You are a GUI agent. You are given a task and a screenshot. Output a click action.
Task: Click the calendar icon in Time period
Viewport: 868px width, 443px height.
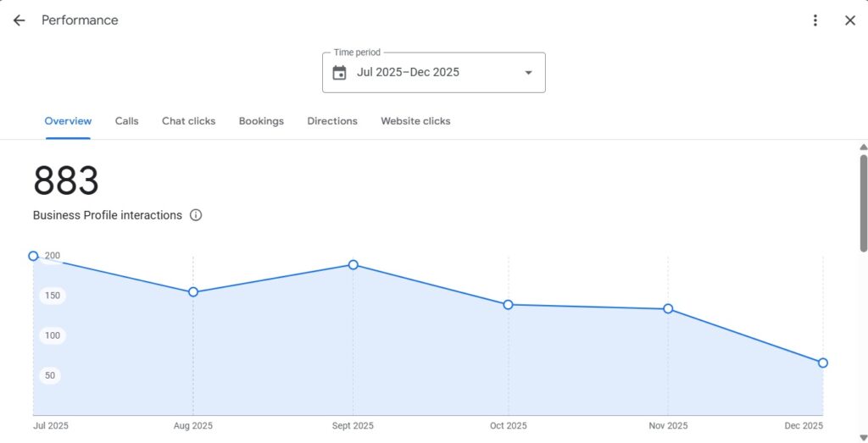[x=339, y=73]
